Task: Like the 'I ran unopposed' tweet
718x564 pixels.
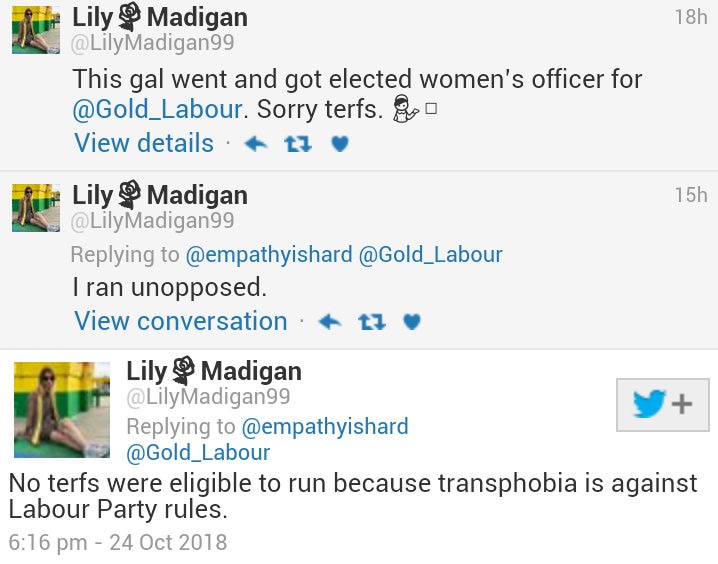Action: (x=412, y=322)
